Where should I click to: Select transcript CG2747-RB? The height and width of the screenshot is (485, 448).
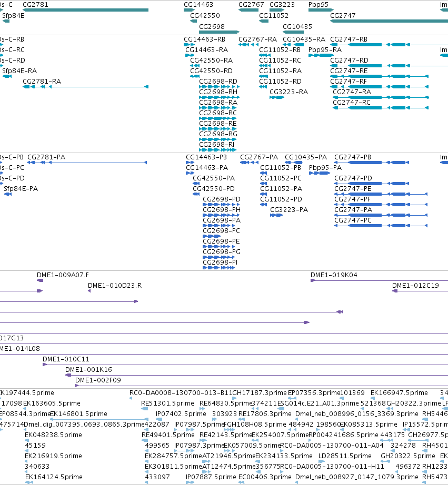coord(349,39)
